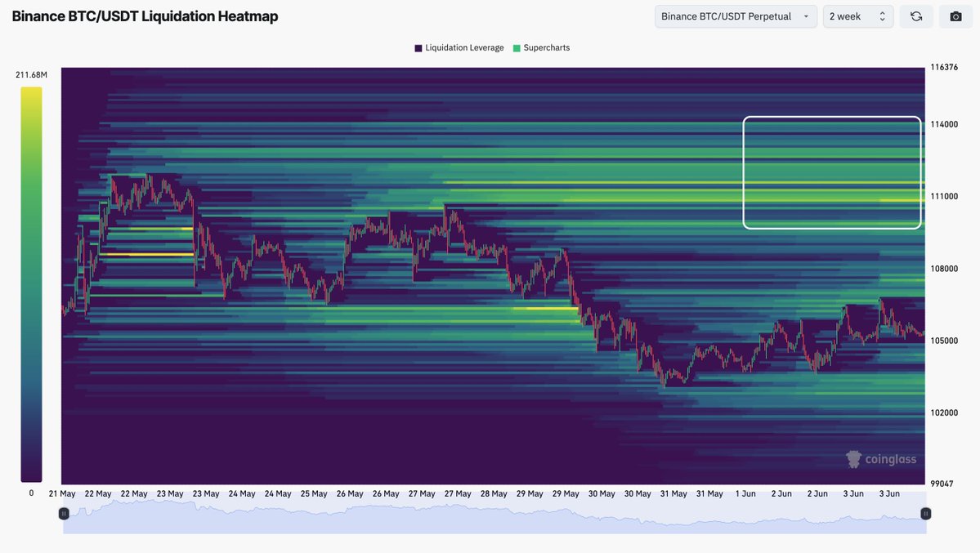Screen dimensions: 980x553
Task: Click the 99047 price axis label
Action: (942, 484)
